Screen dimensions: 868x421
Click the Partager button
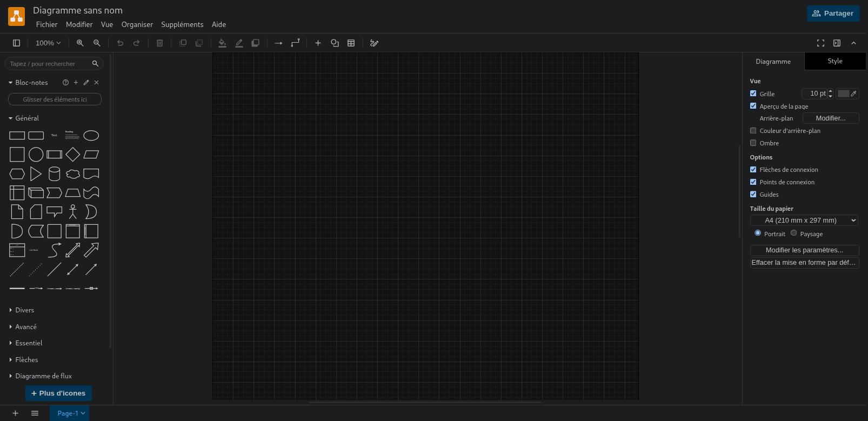point(833,14)
